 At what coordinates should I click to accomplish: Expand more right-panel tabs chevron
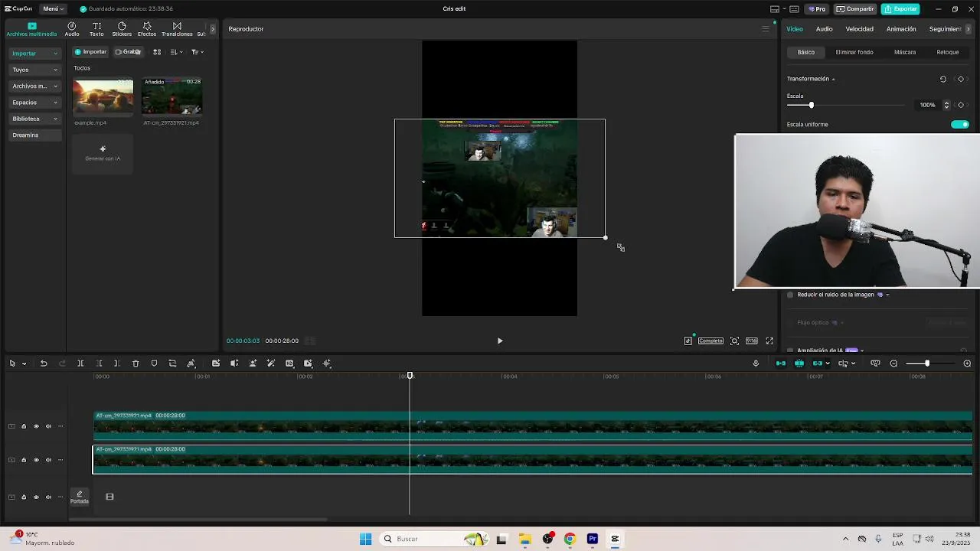(969, 29)
